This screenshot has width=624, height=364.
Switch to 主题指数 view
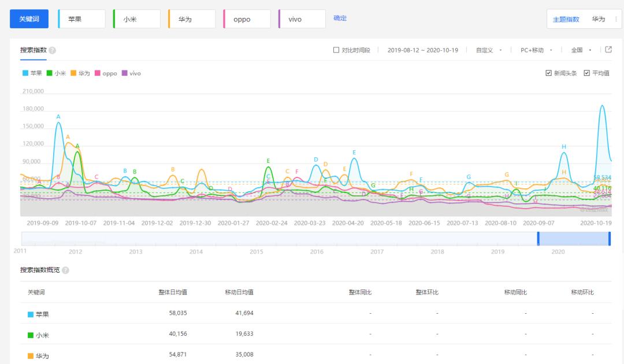pos(566,19)
